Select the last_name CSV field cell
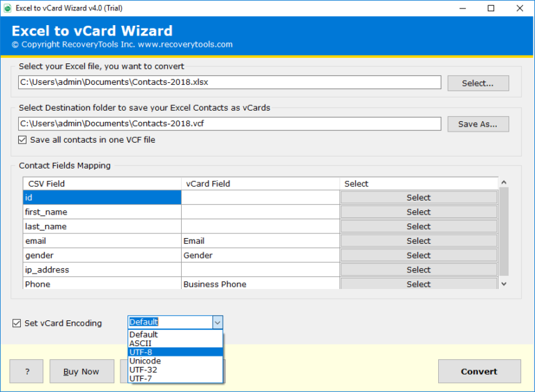Image resolution: width=535 pixels, height=392 pixels. coord(102,226)
